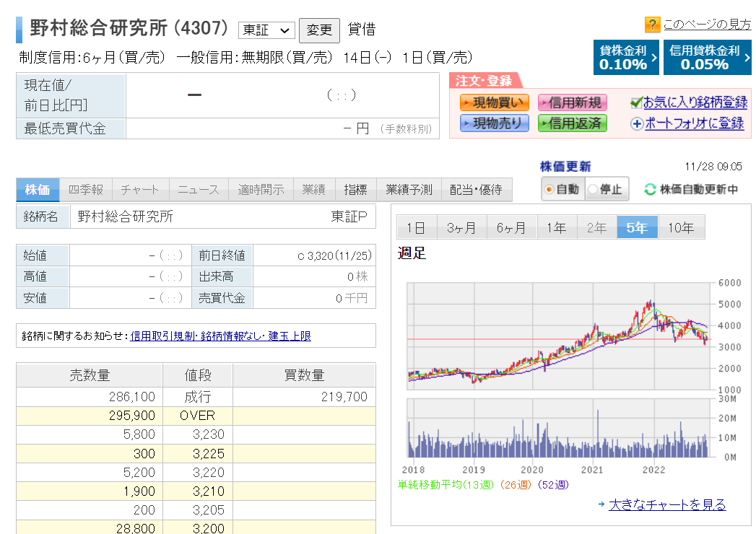Viewport: 756px width, 534px height.
Task: Open the 貸株金利 0.10% banner
Action: [x=626, y=57]
